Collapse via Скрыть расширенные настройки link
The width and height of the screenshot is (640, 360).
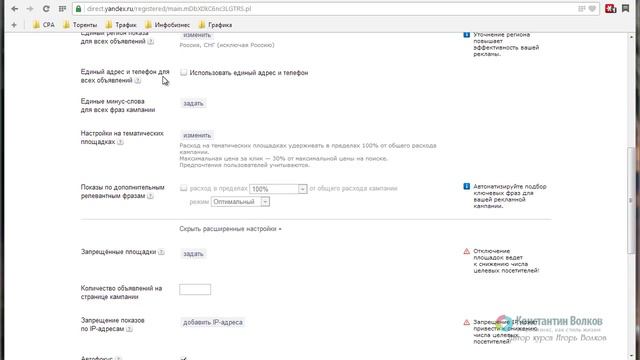pos(230,229)
